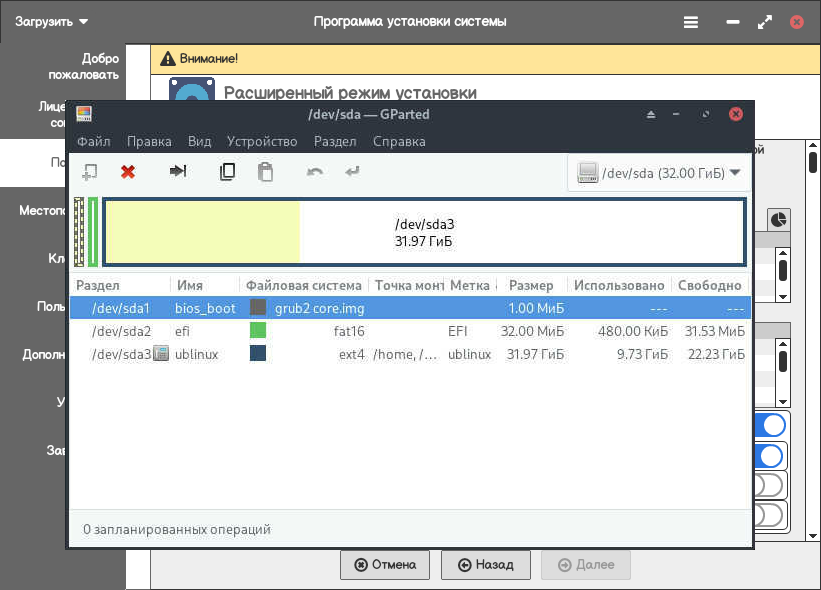Image resolution: width=821 pixels, height=590 pixels.
Task: Click the Undo last operation icon
Action: [x=315, y=172]
